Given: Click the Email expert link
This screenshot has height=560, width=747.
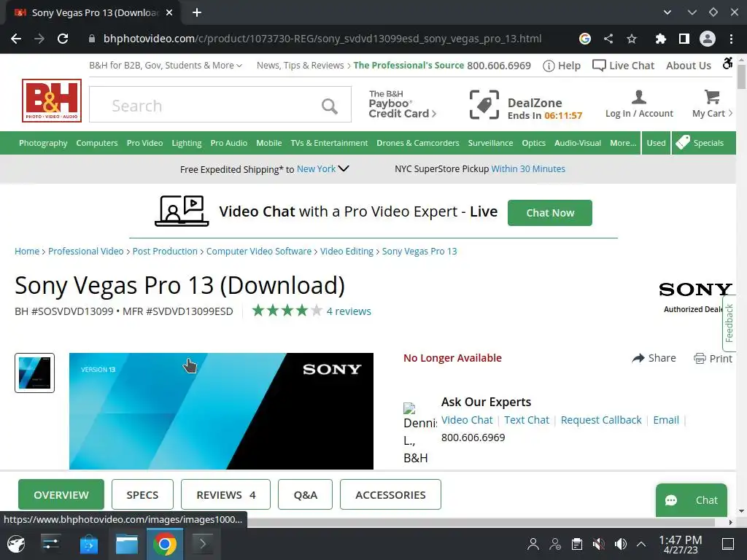Looking at the screenshot, I should point(666,420).
